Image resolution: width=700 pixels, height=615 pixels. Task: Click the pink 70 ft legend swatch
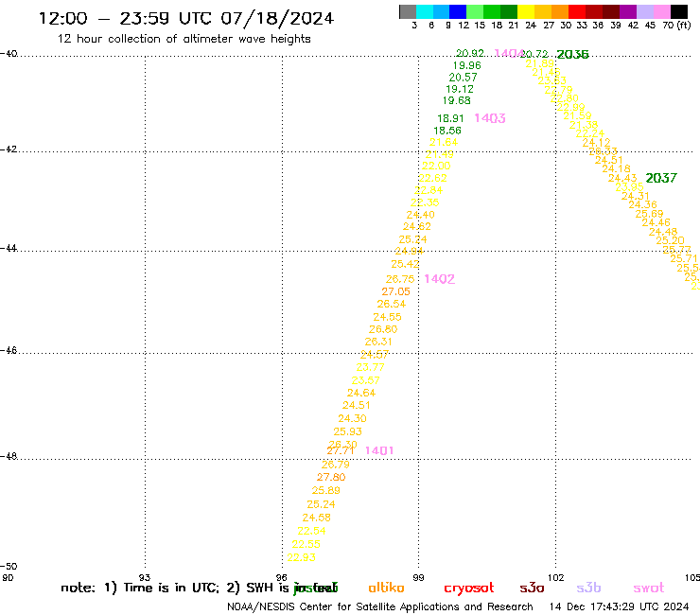661,11
